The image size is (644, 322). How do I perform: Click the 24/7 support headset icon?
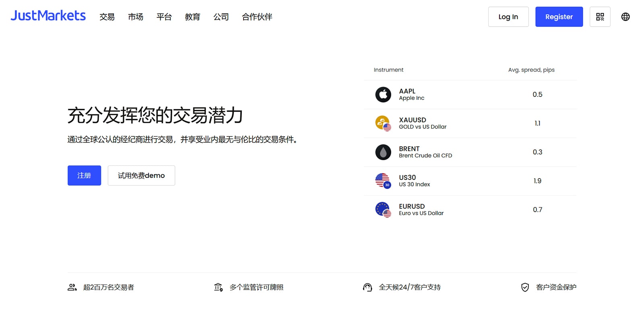coord(367,287)
